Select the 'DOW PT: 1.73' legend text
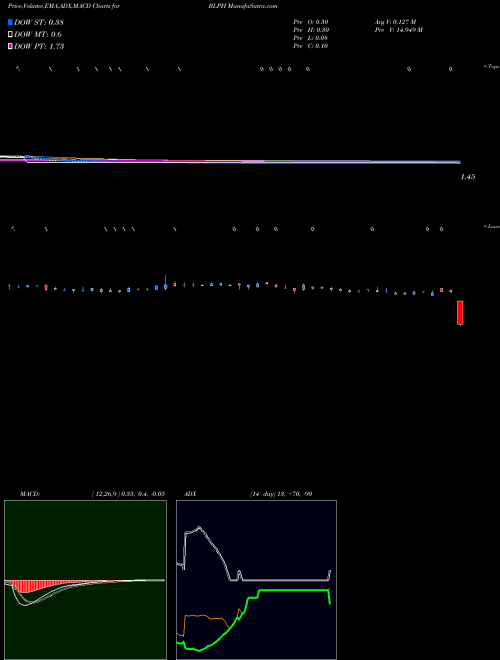Screen dimensions: 500x660 pos(39,47)
